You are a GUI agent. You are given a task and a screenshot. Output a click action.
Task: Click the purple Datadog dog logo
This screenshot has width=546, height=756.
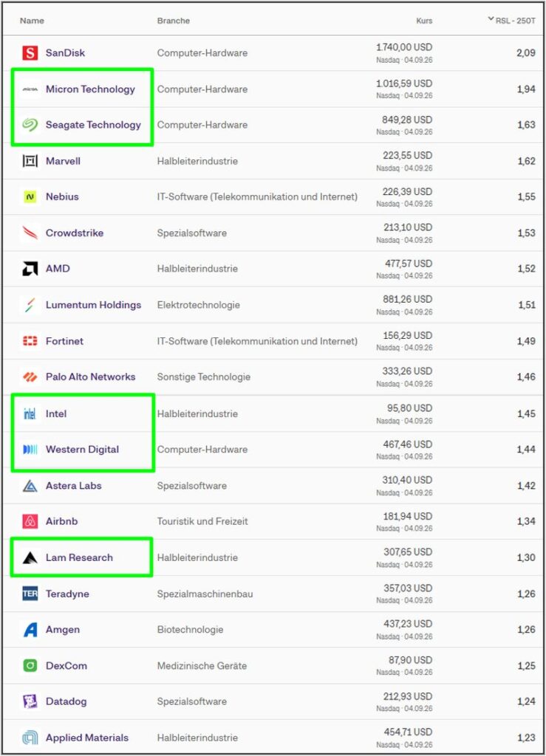tap(30, 701)
